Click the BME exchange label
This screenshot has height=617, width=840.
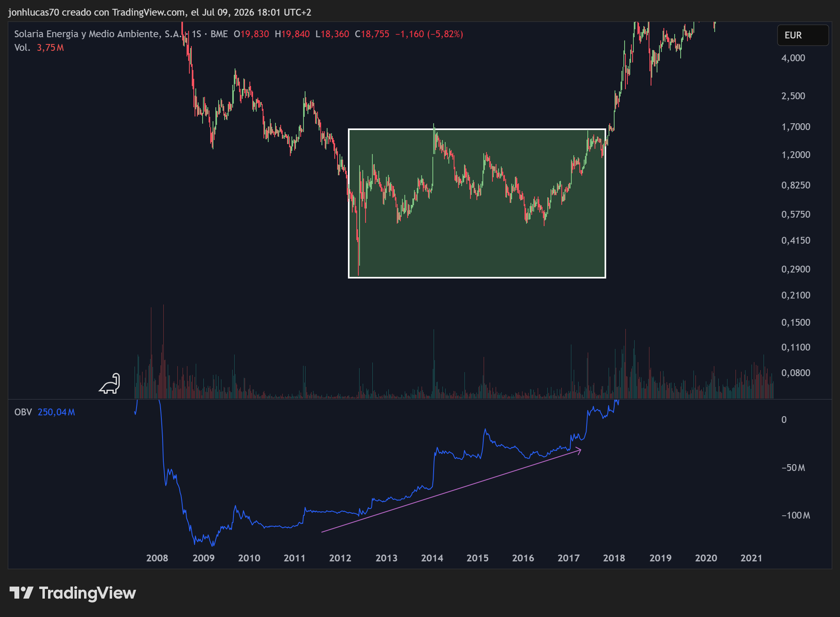tap(219, 34)
